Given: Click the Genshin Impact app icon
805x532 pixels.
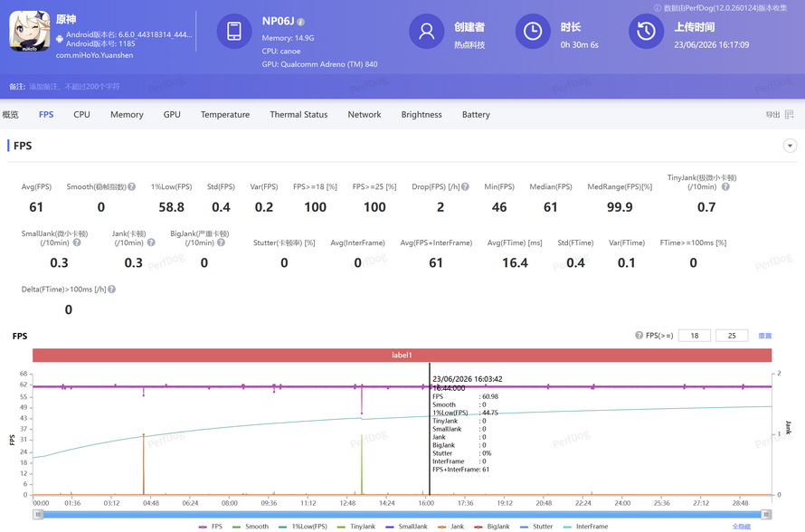Looking at the screenshot, I should pyautogui.click(x=29, y=32).
